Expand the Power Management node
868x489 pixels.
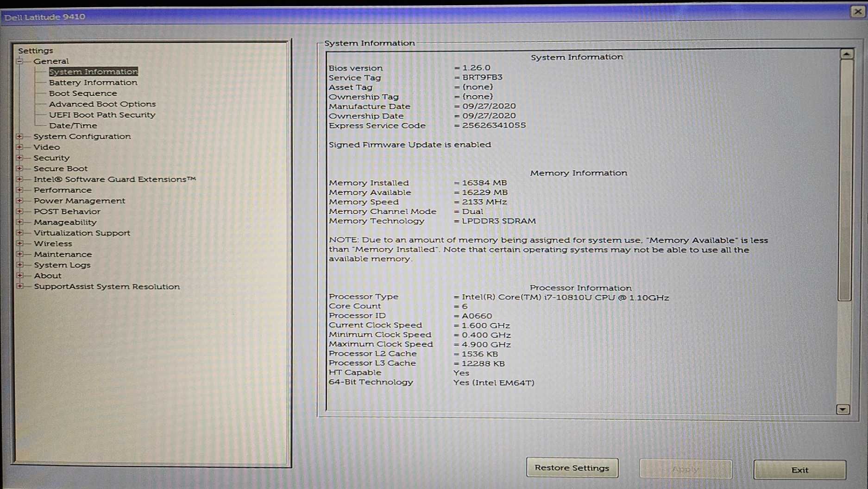(20, 200)
